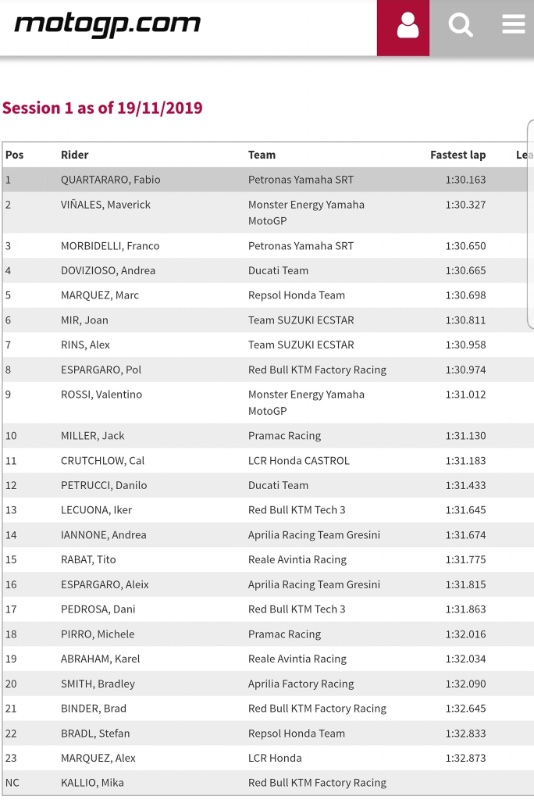Click the motogp.com logo
The image size is (534, 800).
(x=108, y=24)
